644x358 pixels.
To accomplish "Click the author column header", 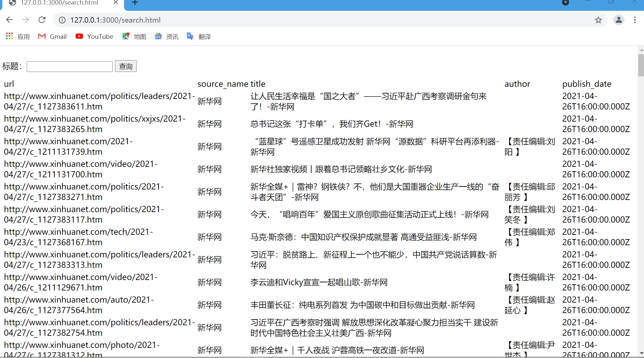I will [x=517, y=84].
